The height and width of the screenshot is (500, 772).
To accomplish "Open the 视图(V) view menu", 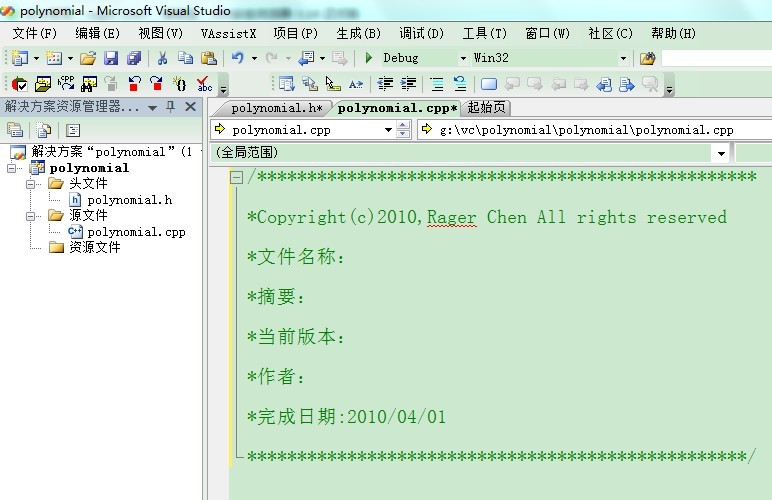I will [x=161, y=33].
